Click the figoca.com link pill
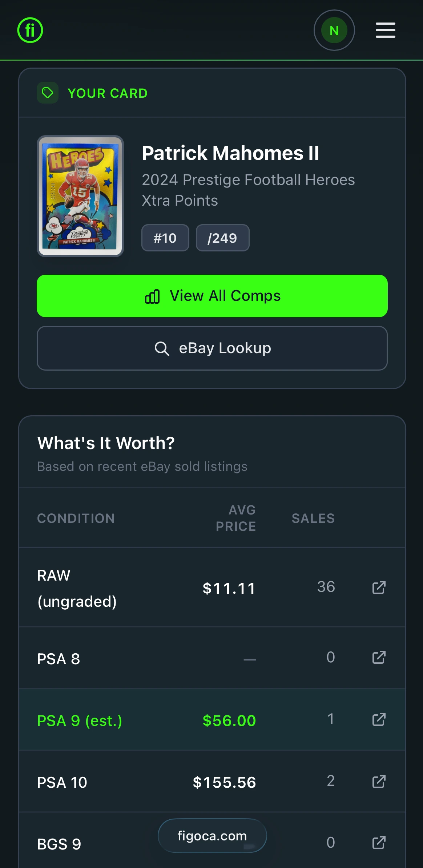The image size is (423, 868). tap(212, 836)
